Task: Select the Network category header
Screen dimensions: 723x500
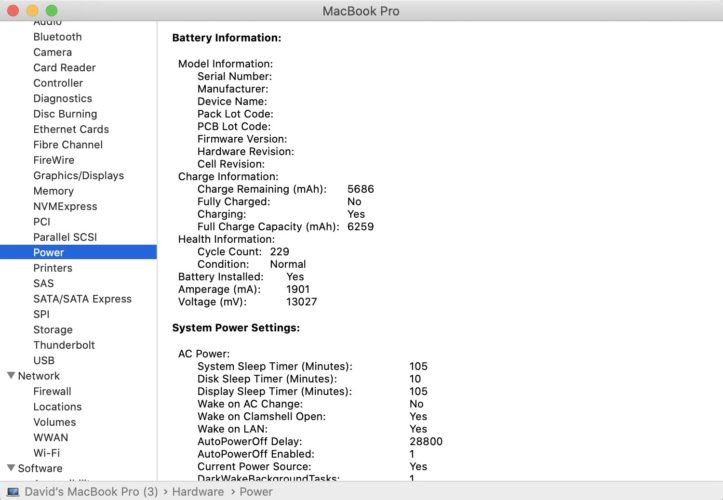Action: point(39,376)
